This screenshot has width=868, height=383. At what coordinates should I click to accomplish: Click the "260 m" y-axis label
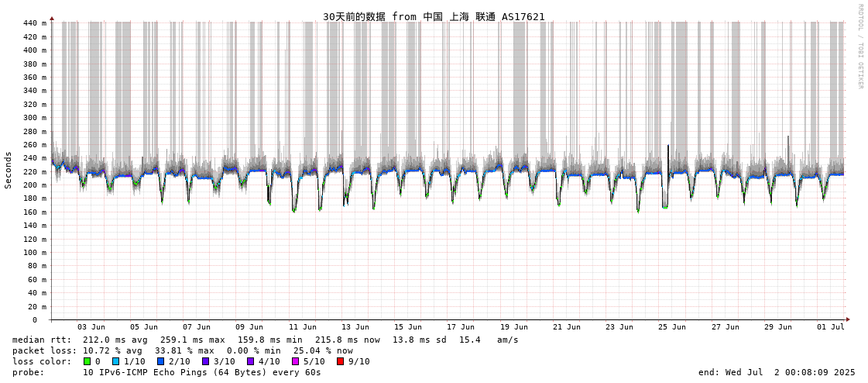point(34,145)
